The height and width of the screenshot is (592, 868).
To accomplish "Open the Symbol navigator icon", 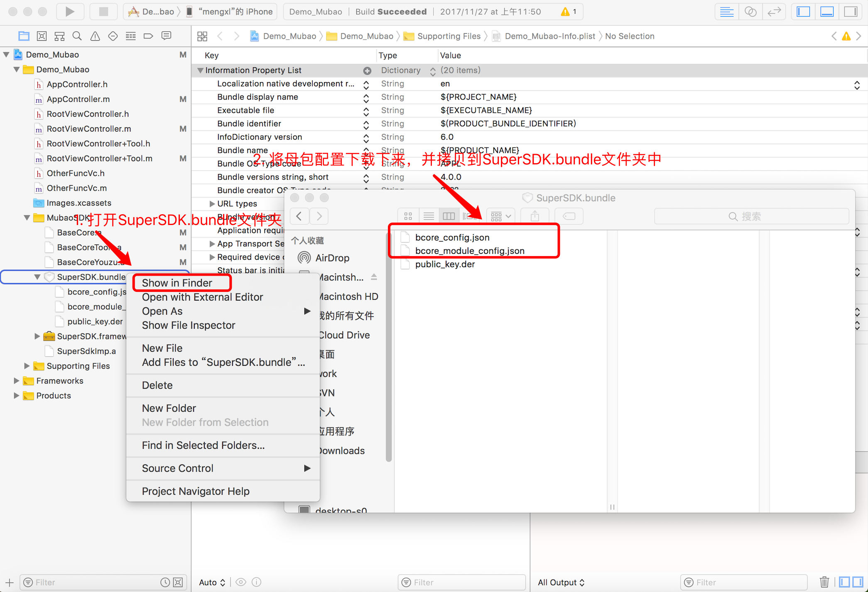I will [59, 36].
